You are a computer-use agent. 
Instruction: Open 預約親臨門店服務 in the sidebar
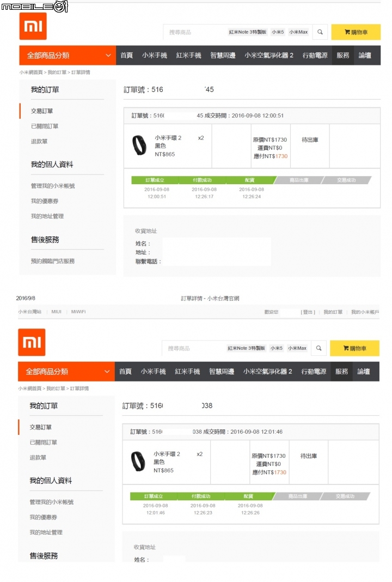pos(53,262)
